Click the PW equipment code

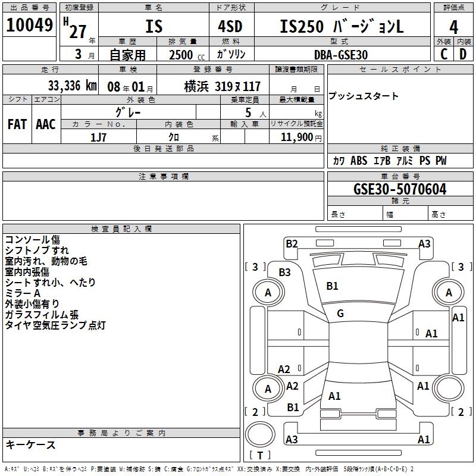pyautogui.click(x=441, y=161)
